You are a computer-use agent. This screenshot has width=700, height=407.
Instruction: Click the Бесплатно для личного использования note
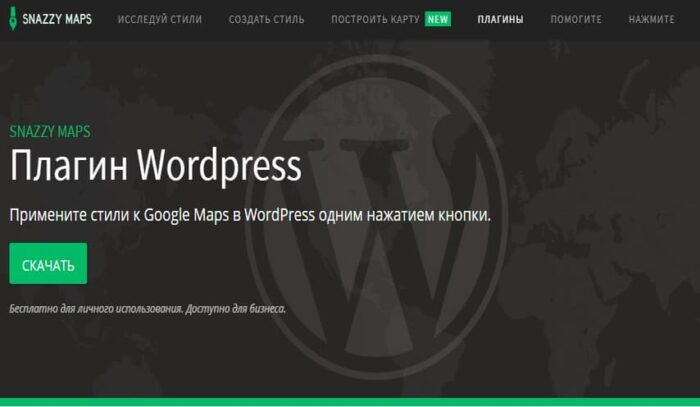pyautogui.click(x=95, y=308)
